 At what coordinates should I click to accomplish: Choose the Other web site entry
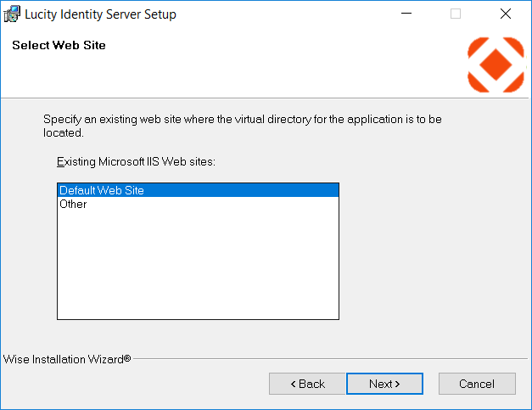tap(73, 204)
